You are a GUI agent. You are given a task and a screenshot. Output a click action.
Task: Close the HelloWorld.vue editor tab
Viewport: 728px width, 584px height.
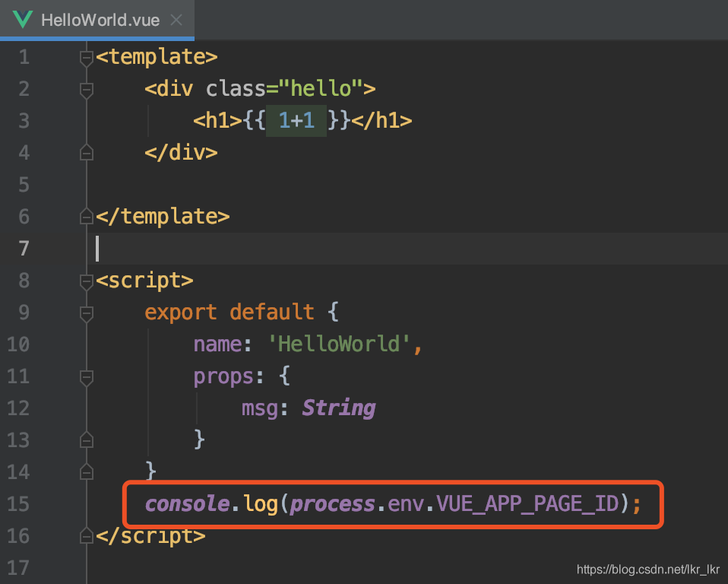click(x=176, y=20)
